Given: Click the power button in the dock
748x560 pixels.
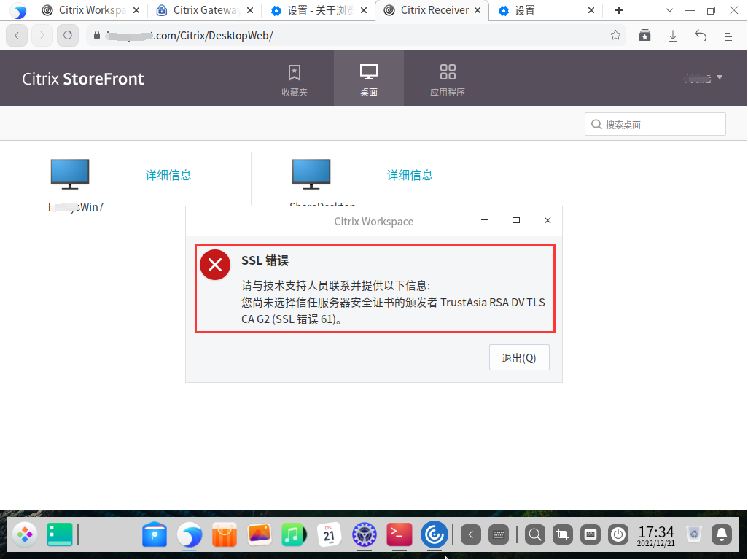Looking at the screenshot, I should pyautogui.click(x=618, y=534).
